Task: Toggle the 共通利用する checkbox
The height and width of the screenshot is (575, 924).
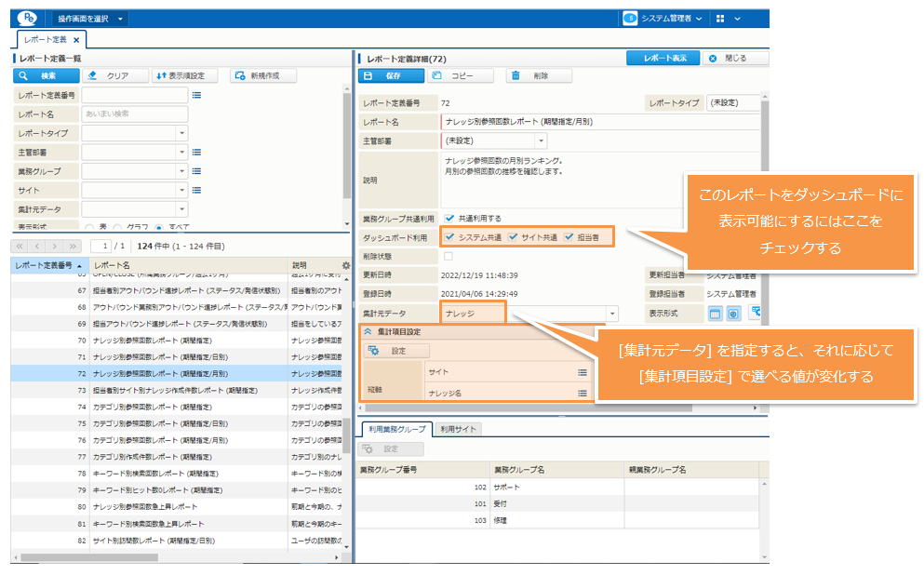Action: [449, 219]
